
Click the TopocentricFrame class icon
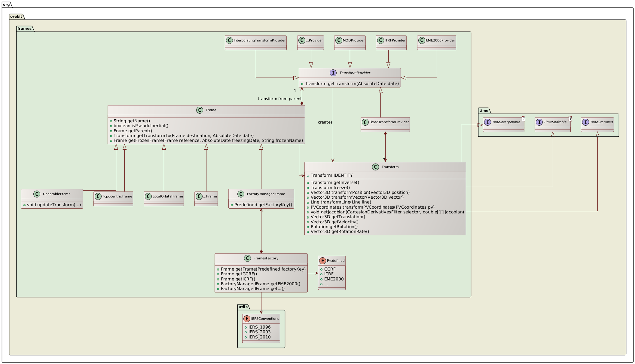[x=99, y=196]
